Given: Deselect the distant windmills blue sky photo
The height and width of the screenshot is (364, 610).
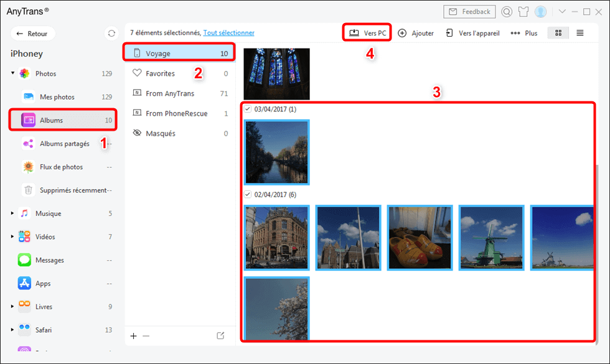Looking at the screenshot, I should pos(561,238).
